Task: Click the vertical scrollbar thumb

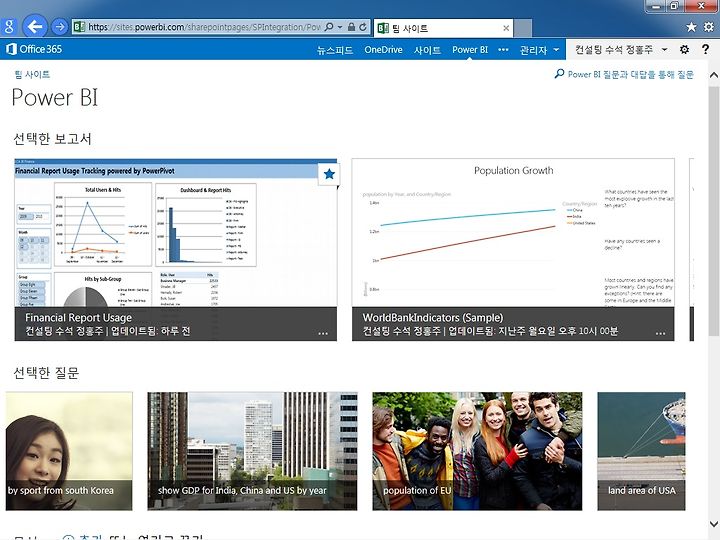Action: pyautogui.click(x=714, y=210)
